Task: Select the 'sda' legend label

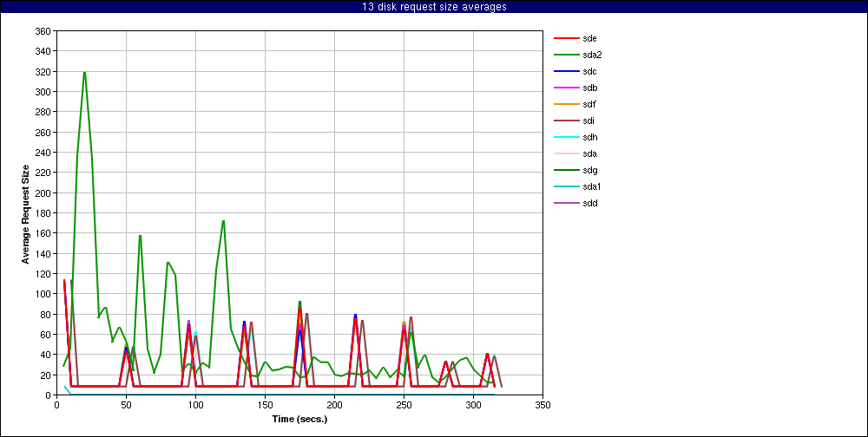Action: click(x=589, y=153)
